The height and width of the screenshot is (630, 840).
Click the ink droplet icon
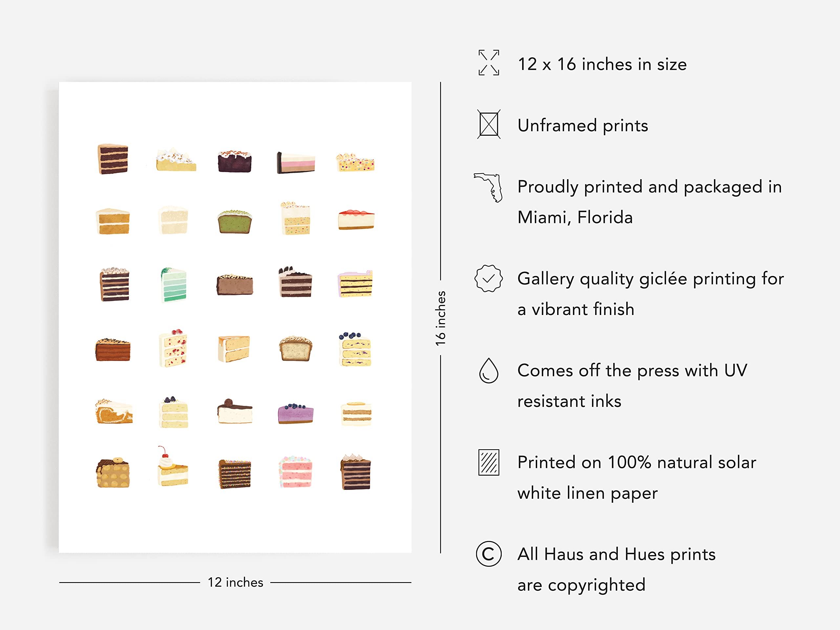click(x=488, y=371)
